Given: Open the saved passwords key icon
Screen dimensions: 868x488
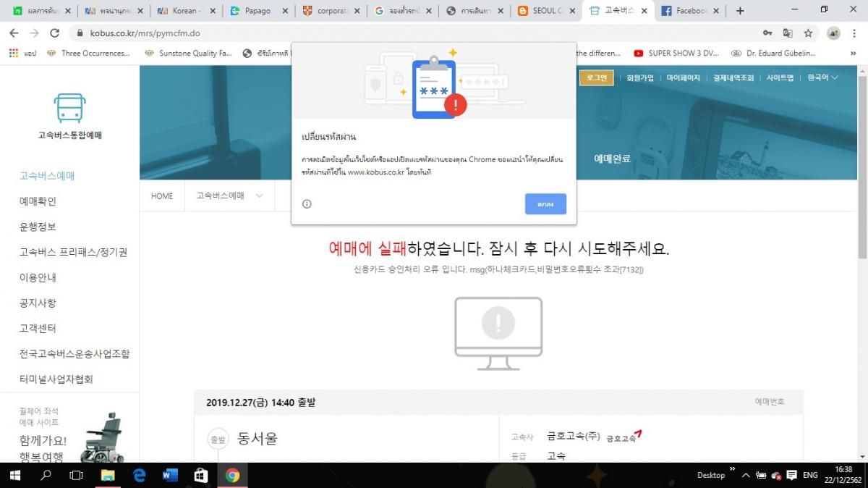Looking at the screenshot, I should coord(767,33).
